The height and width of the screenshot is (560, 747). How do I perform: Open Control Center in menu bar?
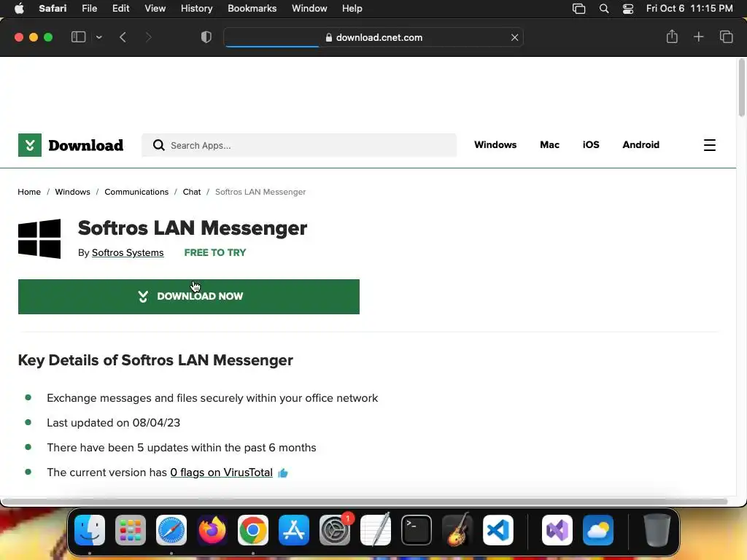(628, 9)
